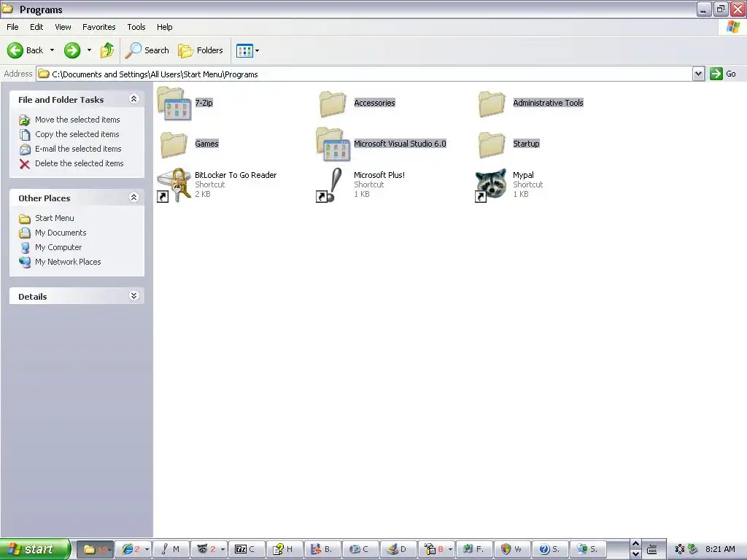Switch to the help taskbar button labeled H
The width and height of the screenshot is (747, 560).
[x=285, y=550]
